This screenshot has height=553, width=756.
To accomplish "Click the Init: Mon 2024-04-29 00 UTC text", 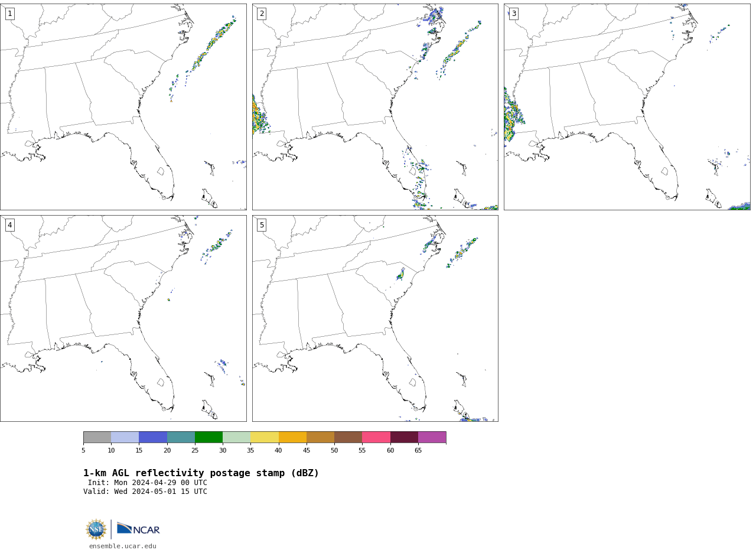I will [148, 483].
